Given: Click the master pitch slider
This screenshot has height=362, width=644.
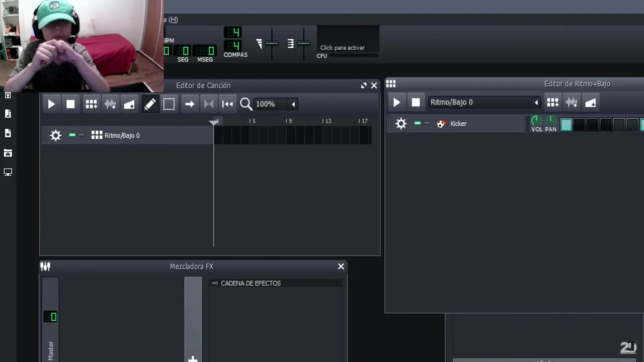Looking at the screenshot, I should point(303,44).
